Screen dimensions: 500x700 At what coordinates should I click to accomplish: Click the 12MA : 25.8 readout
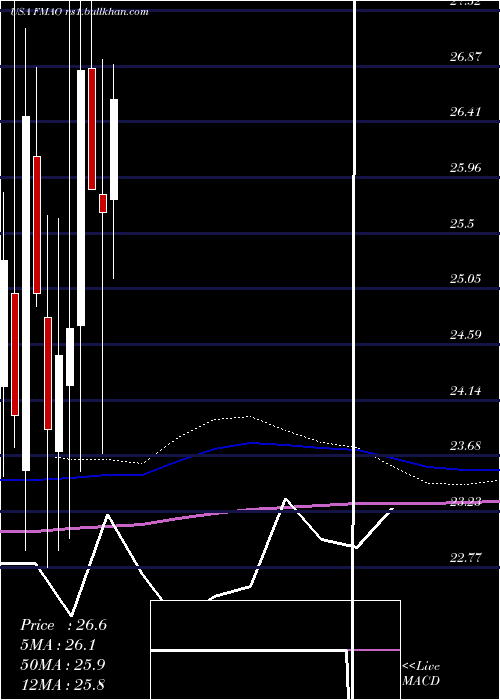(62, 684)
